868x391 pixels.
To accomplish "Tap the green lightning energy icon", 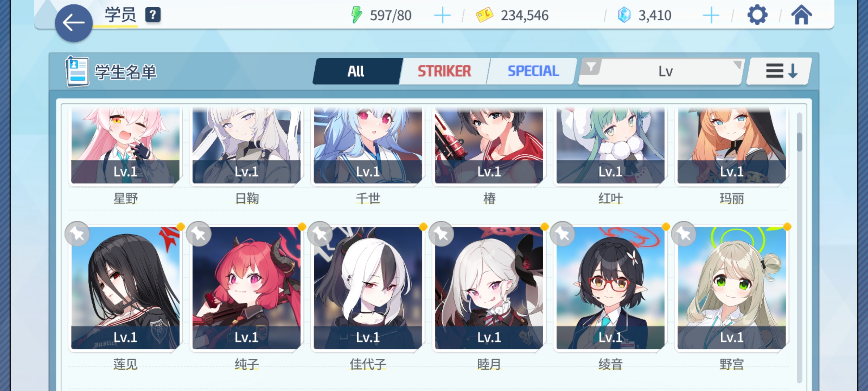I will point(357,15).
